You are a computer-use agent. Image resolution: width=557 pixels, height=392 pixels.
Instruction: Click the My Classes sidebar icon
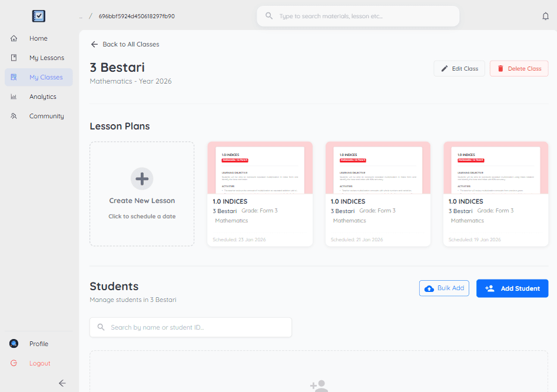tap(14, 77)
